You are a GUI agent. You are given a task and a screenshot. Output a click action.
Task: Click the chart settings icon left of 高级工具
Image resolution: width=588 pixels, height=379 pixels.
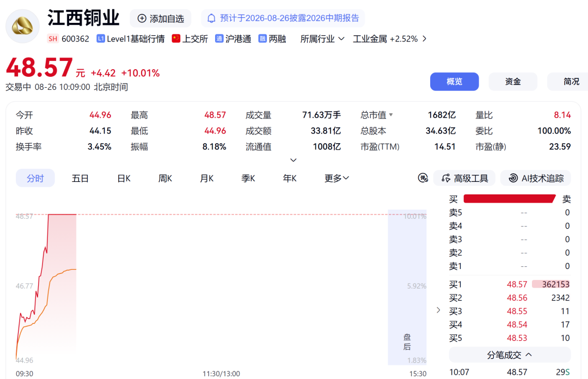click(423, 178)
